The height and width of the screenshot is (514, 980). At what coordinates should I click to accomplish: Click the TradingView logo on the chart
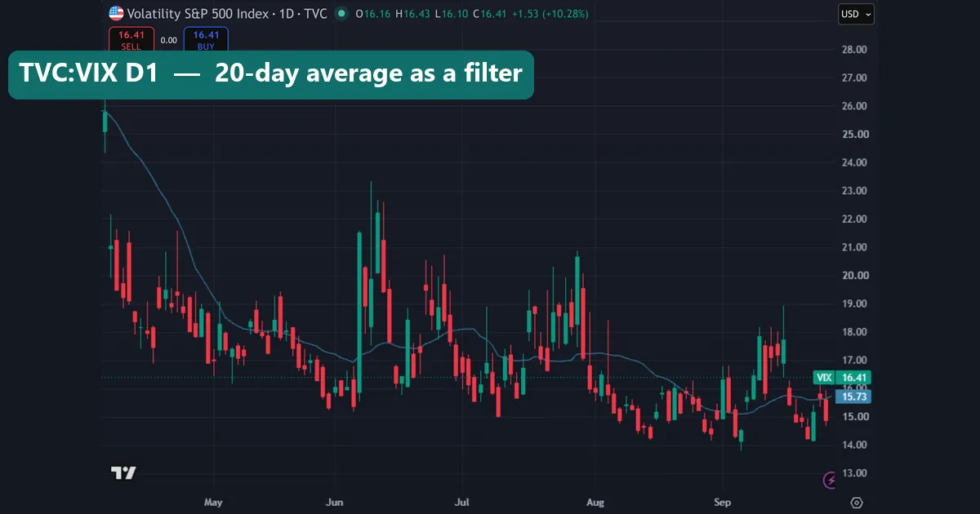(x=124, y=472)
